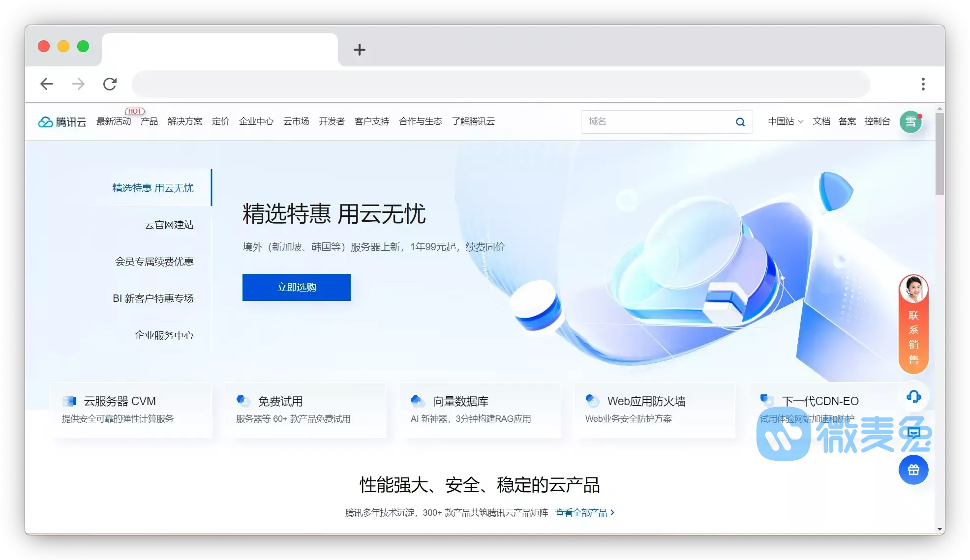Click the 立即选购 button
Viewport: 970px width, 560px height.
click(x=296, y=287)
